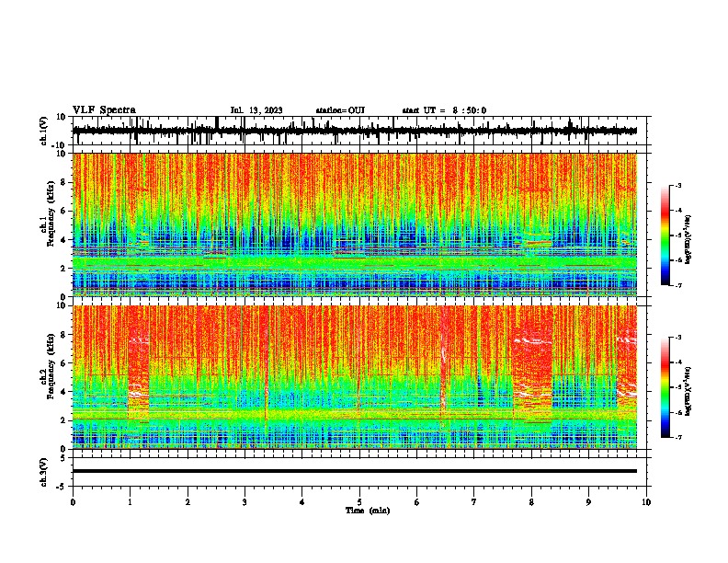The image size is (728, 563).
Task: Click the "start UT = 8:50:0" header text
Action: click(444, 110)
